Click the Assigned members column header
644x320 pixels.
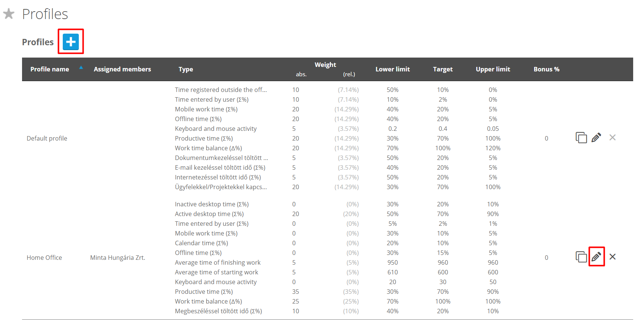click(122, 69)
